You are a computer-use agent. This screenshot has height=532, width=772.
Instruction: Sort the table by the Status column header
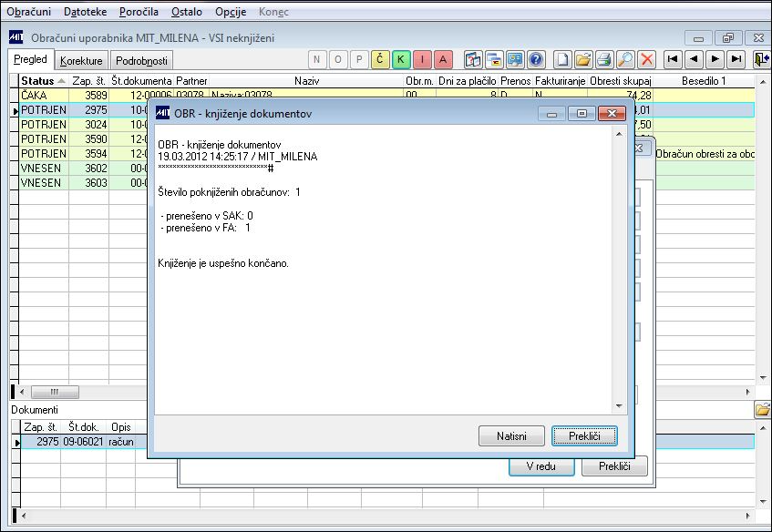(x=44, y=81)
